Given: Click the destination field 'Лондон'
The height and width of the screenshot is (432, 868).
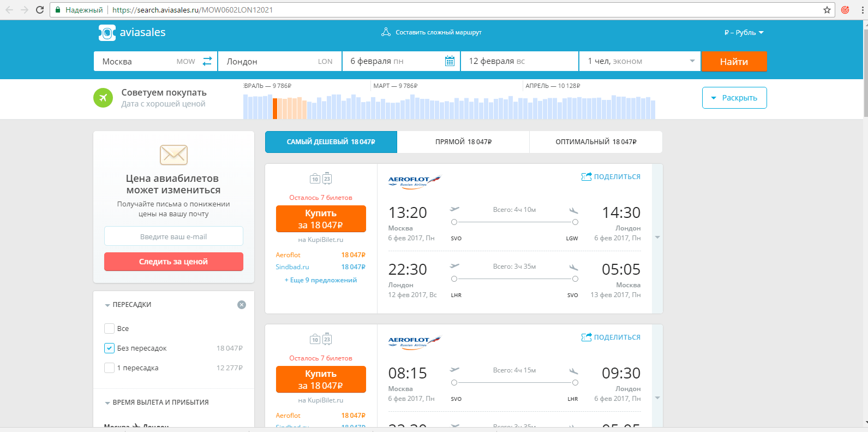Looking at the screenshot, I should [x=279, y=61].
